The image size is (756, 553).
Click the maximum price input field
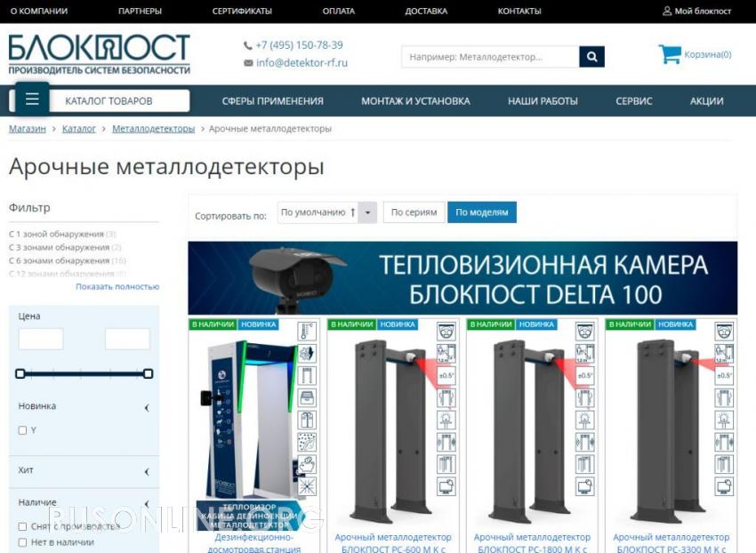(127, 339)
